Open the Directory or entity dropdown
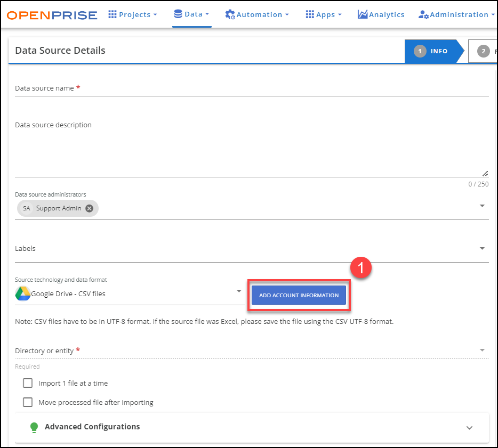 pyautogui.click(x=483, y=350)
